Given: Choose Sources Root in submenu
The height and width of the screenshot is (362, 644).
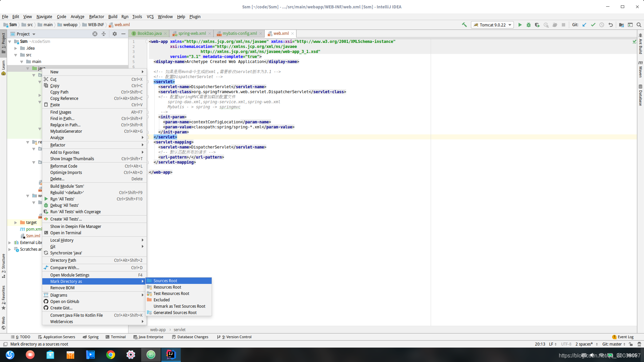Looking at the screenshot, I should [x=179, y=281].
